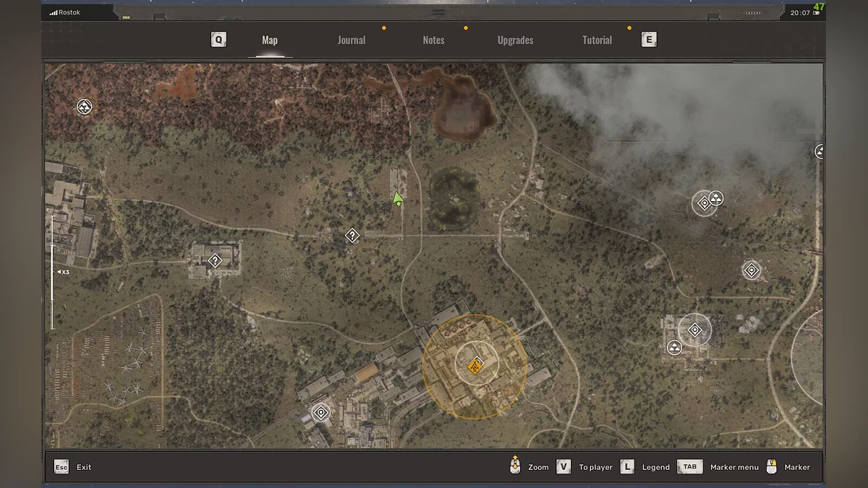Click the Zoom label in the bottom bar
The width and height of the screenshot is (868, 488).
538,467
